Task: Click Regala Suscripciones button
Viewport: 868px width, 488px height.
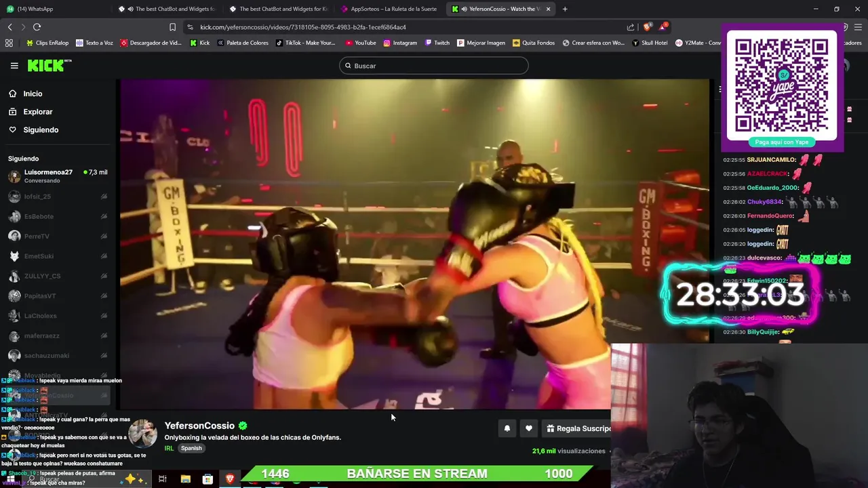Action: (577, 428)
